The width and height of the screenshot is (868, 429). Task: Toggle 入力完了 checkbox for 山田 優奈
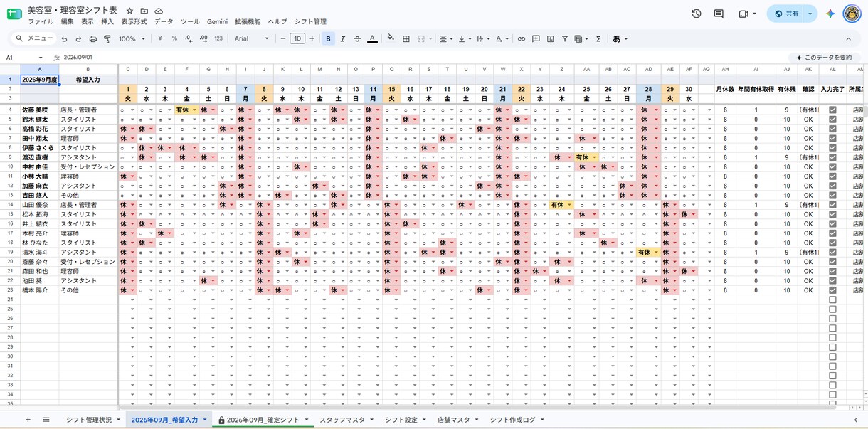[832, 205]
